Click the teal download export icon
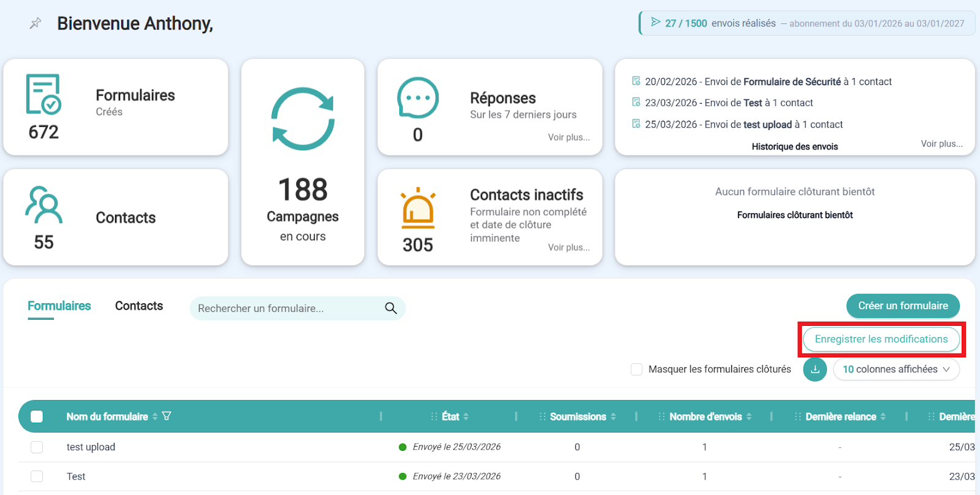Viewport: 980px width, 495px height. (815, 369)
